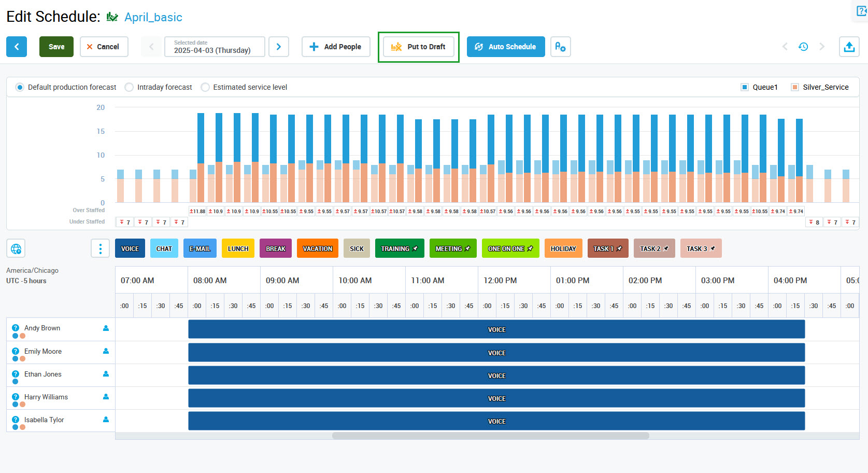Image resolution: width=868 pixels, height=473 pixels.
Task: Open the three-dot activity options menu
Action: coord(100,248)
